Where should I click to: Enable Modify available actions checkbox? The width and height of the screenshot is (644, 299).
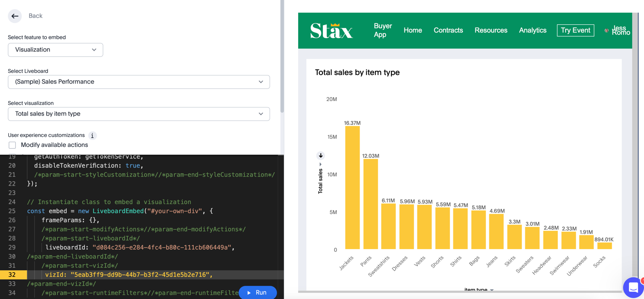click(12, 145)
